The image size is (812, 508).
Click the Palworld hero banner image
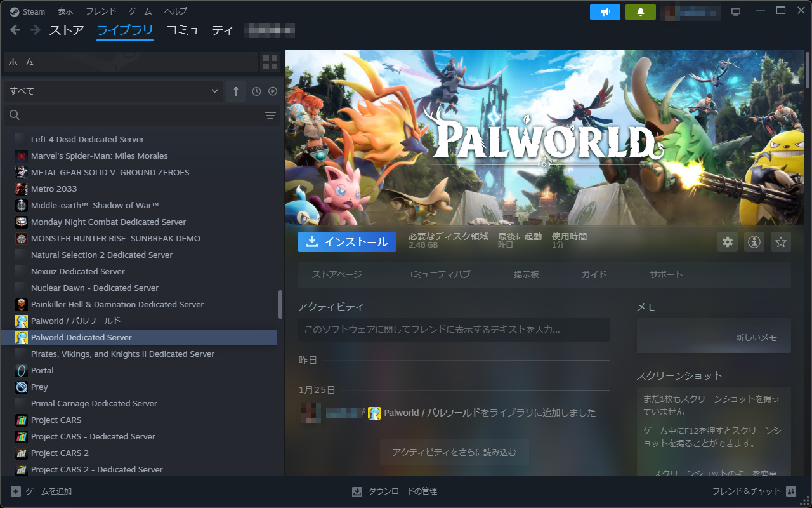pos(546,138)
